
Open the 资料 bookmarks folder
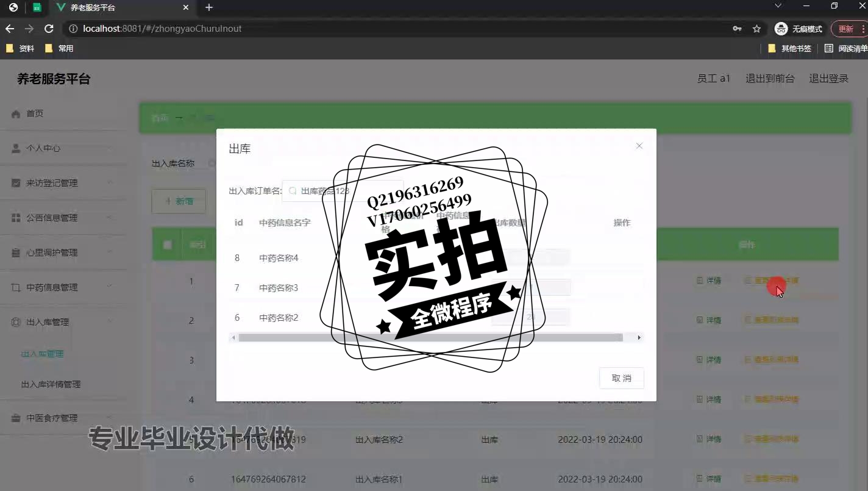tap(20, 48)
